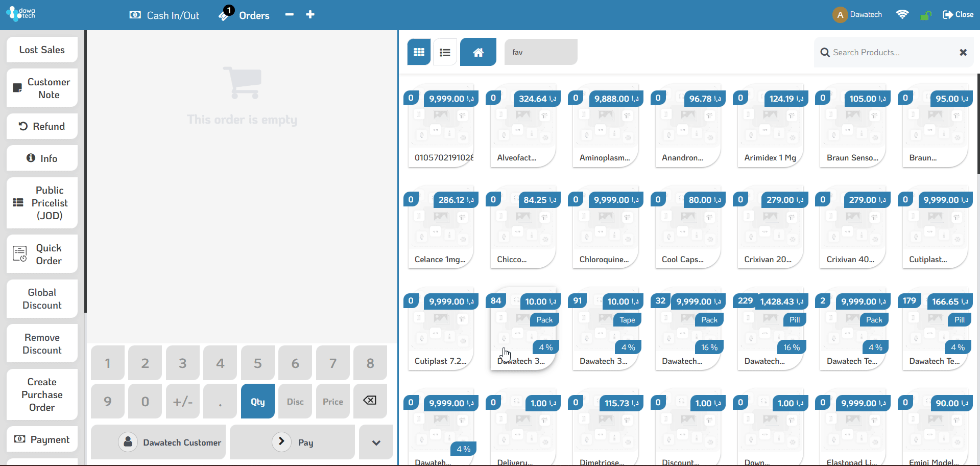Image resolution: width=980 pixels, height=466 pixels.
Task: Create Purchase Order
Action: pyautogui.click(x=42, y=394)
